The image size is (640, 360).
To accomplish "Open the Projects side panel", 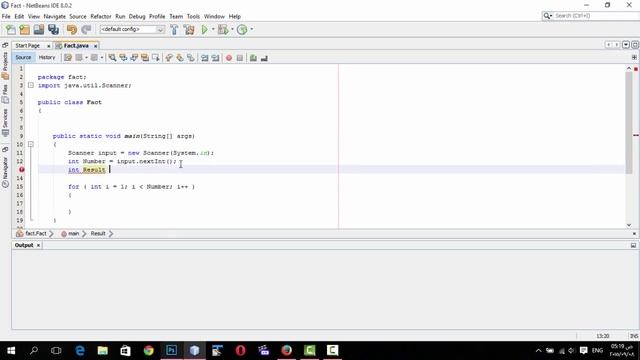I will click(x=5, y=65).
